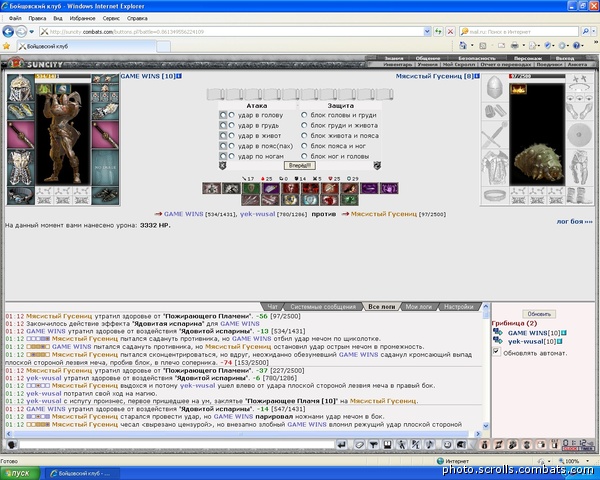
Task: Click the log panel horizontal scrollbar
Action: coord(243,434)
